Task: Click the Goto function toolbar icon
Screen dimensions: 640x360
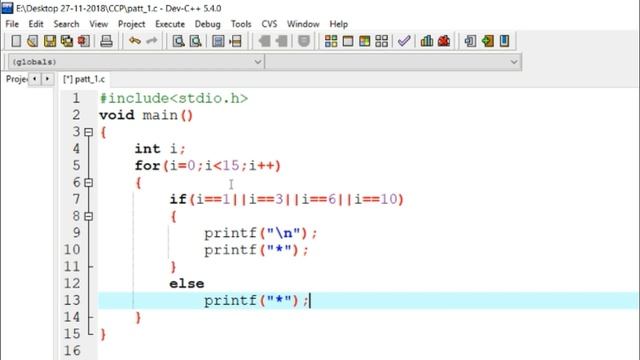Action: tap(218, 41)
